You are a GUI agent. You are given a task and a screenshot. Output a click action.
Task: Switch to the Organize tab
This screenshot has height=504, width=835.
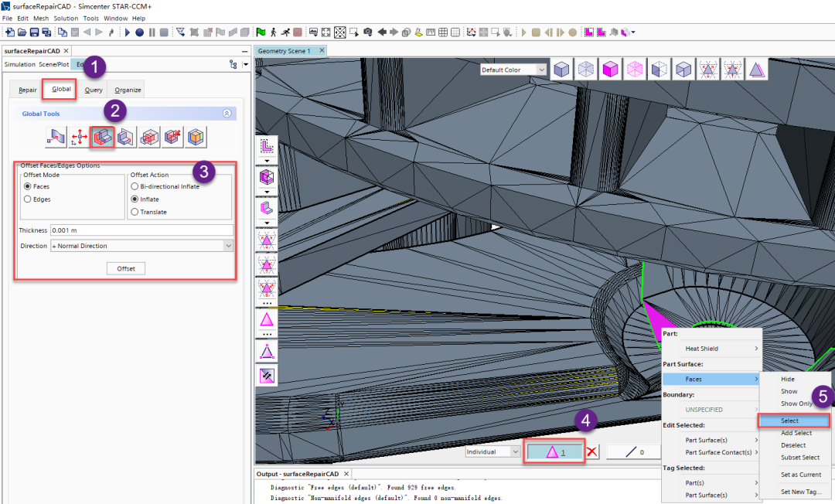(128, 90)
